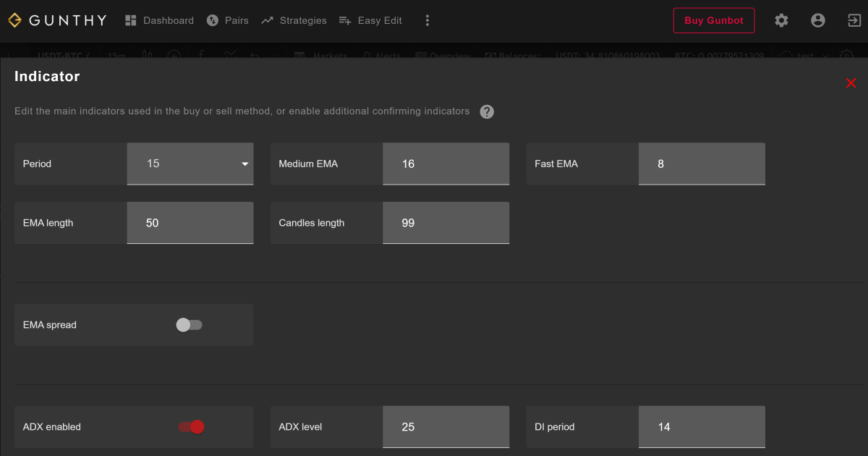
Task: Click the Candles length field showing 99
Action: 446,223
